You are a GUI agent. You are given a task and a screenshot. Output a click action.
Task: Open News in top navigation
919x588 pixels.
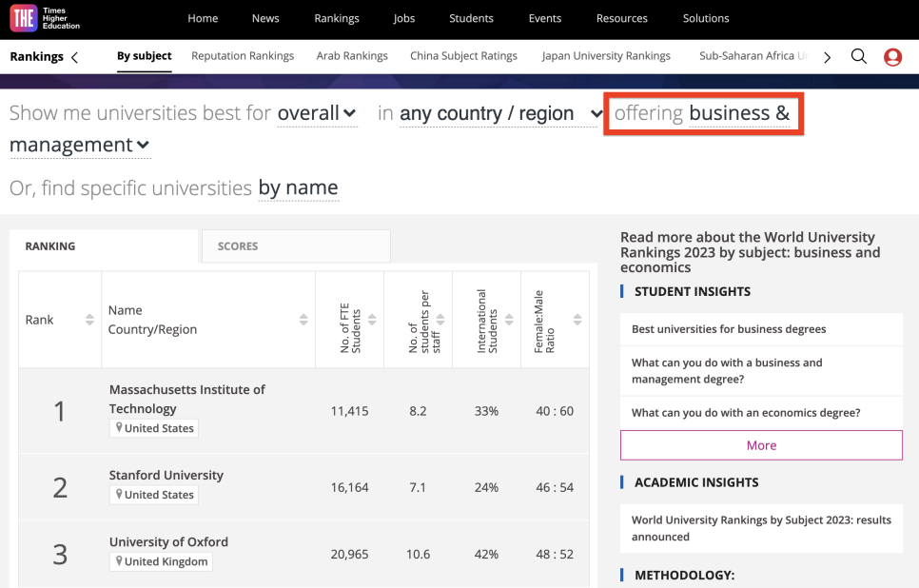coord(265,18)
